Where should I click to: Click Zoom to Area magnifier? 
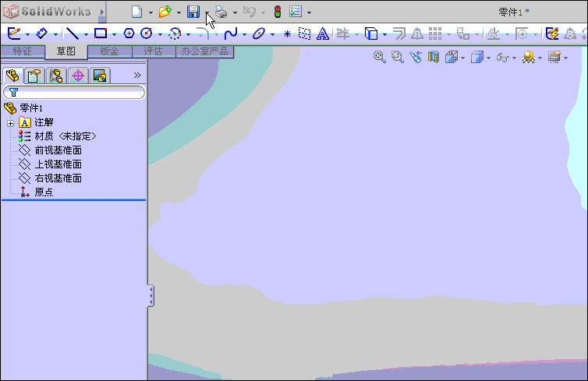point(398,57)
